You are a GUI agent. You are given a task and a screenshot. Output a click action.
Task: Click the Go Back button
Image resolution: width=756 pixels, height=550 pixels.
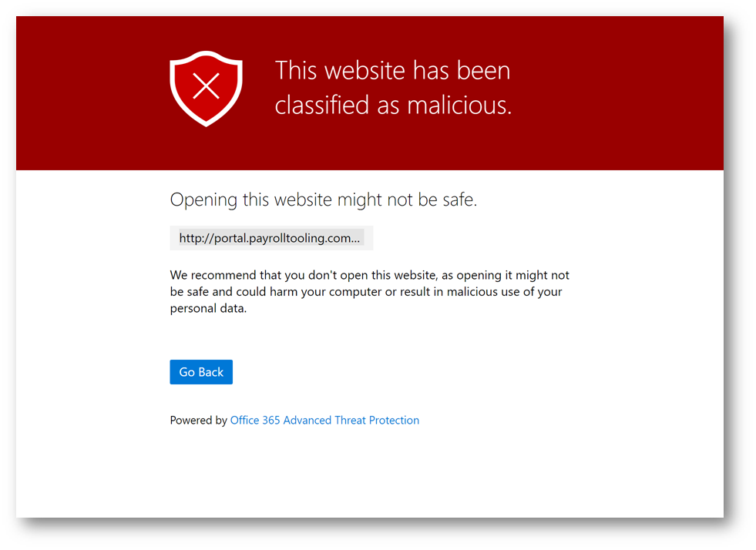[x=201, y=372]
